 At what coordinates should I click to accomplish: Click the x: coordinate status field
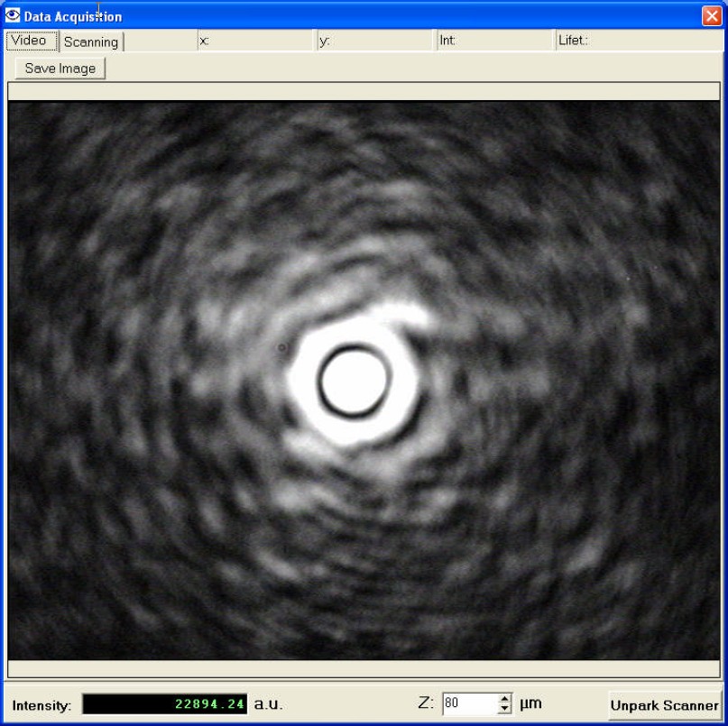tap(257, 41)
